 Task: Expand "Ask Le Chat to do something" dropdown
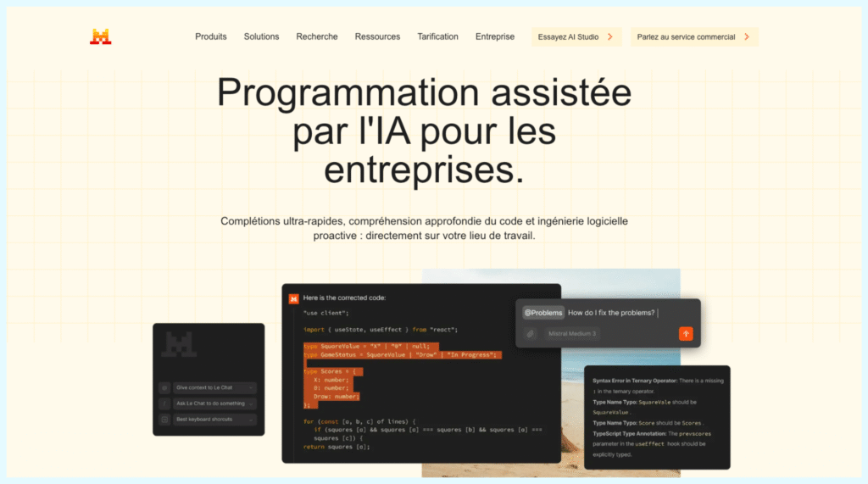(214, 403)
